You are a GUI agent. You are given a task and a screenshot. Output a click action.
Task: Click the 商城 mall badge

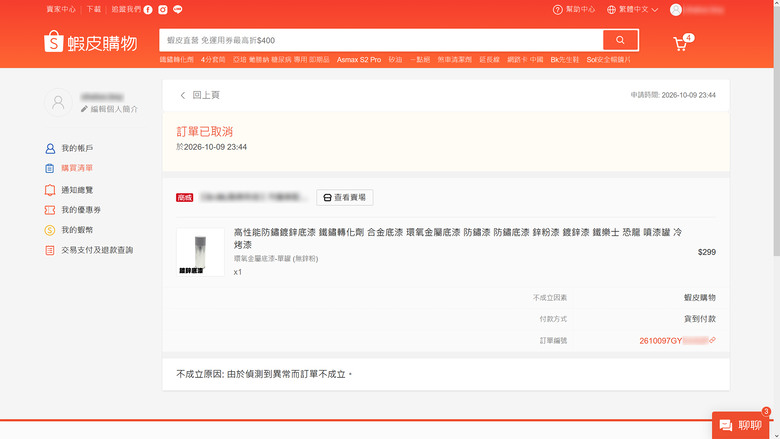pos(185,197)
